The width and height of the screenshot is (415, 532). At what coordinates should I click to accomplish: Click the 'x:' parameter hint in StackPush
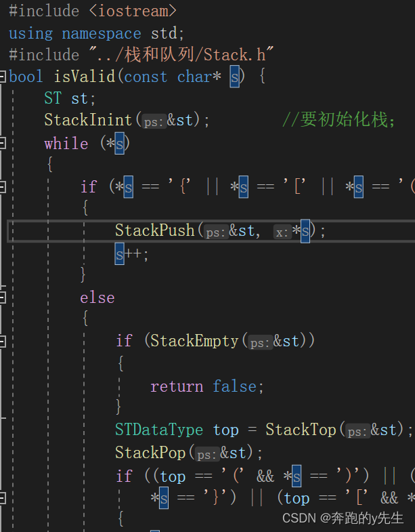(282, 232)
